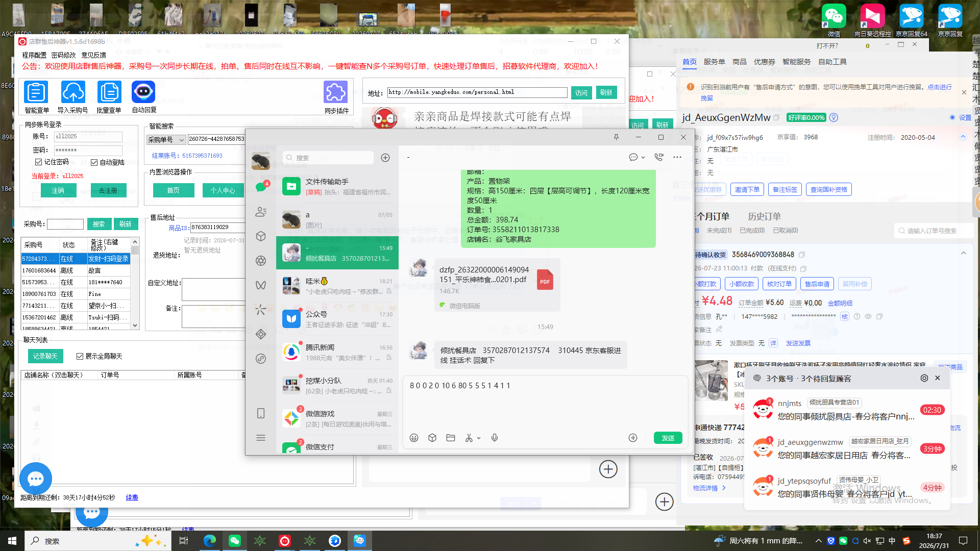Open Task View on the taskbar
980x551 pixels.
184,541
